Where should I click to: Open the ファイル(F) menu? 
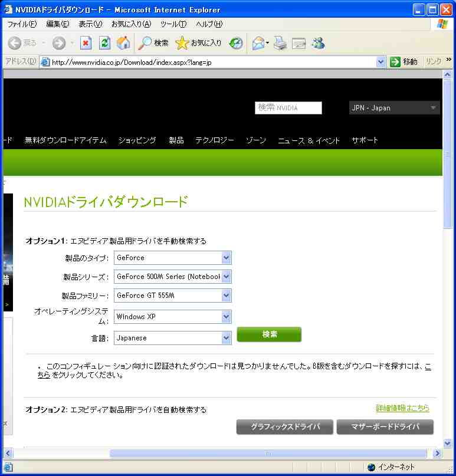(21, 24)
